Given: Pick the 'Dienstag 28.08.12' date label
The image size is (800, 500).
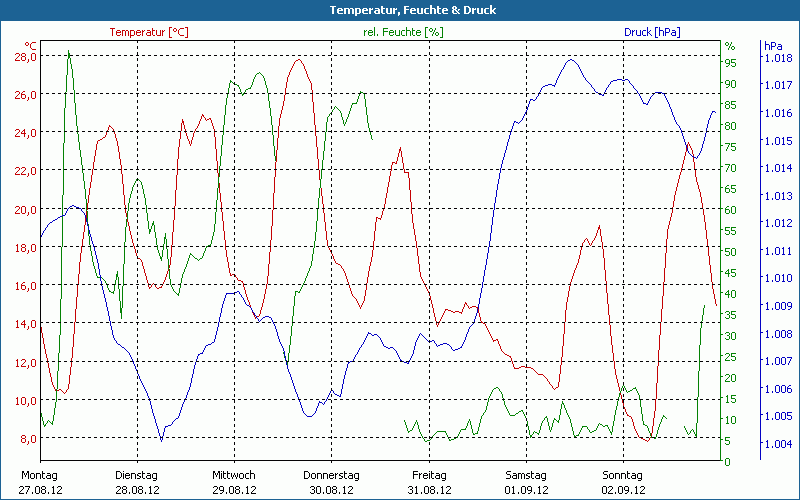Looking at the screenshot, I should (x=137, y=483).
